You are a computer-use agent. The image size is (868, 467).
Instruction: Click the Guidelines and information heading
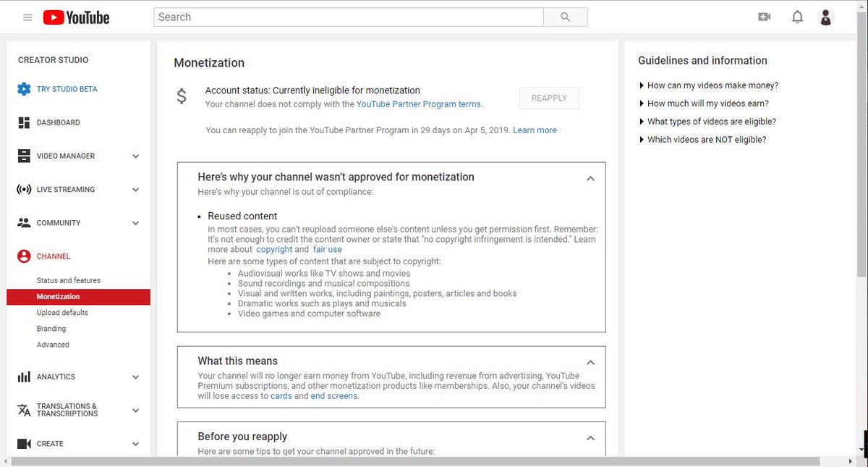[702, 61]
